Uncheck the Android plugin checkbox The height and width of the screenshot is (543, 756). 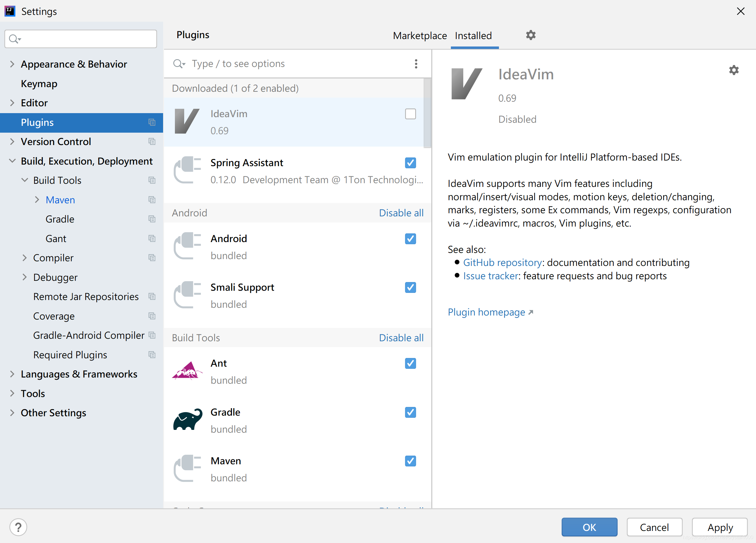click(410, 239)
